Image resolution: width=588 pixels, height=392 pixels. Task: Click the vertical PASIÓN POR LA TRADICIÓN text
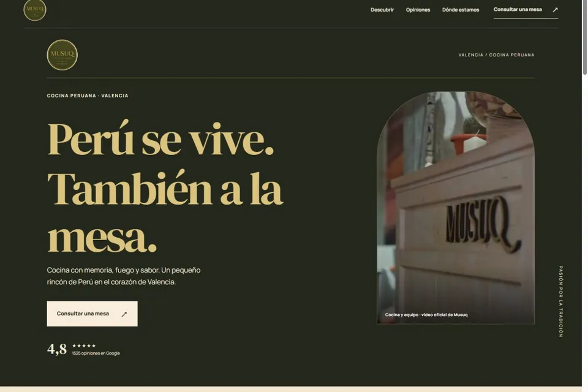[561, 301]
